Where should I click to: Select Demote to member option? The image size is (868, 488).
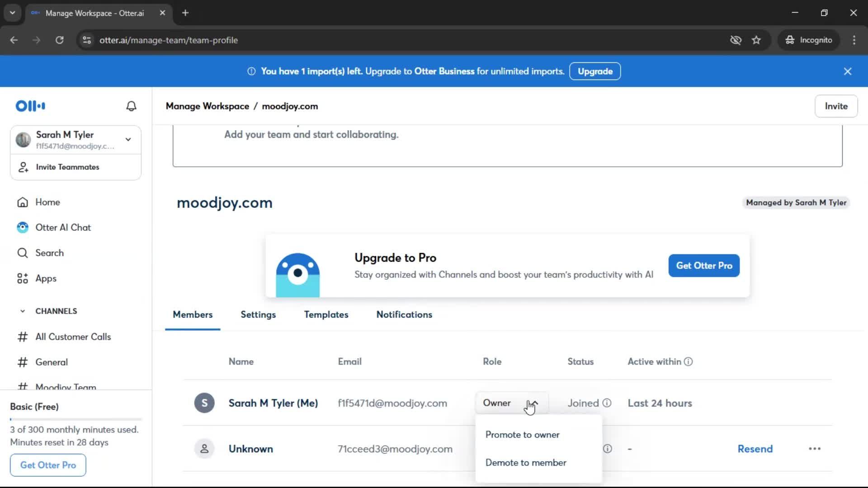pos(526,463)
